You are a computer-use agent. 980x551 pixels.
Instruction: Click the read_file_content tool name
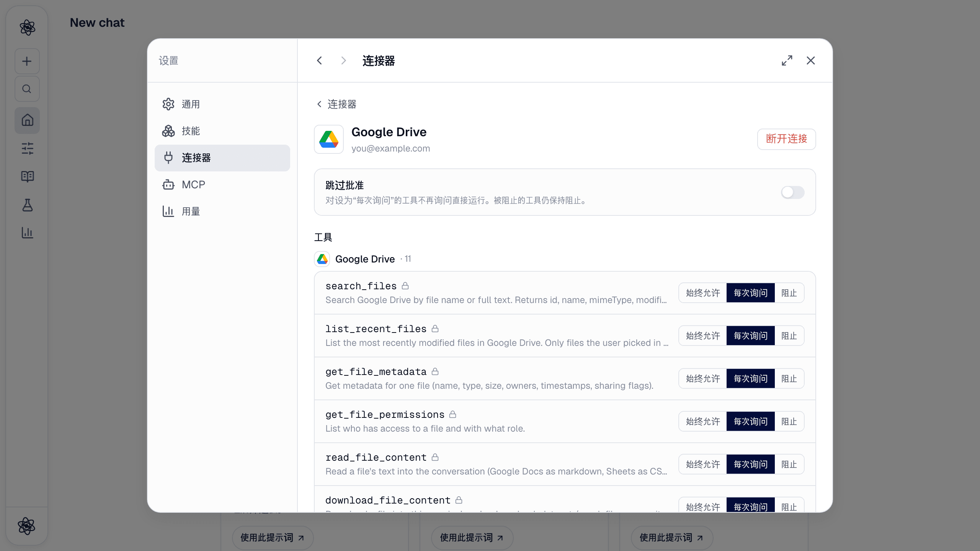click(376, 457)
